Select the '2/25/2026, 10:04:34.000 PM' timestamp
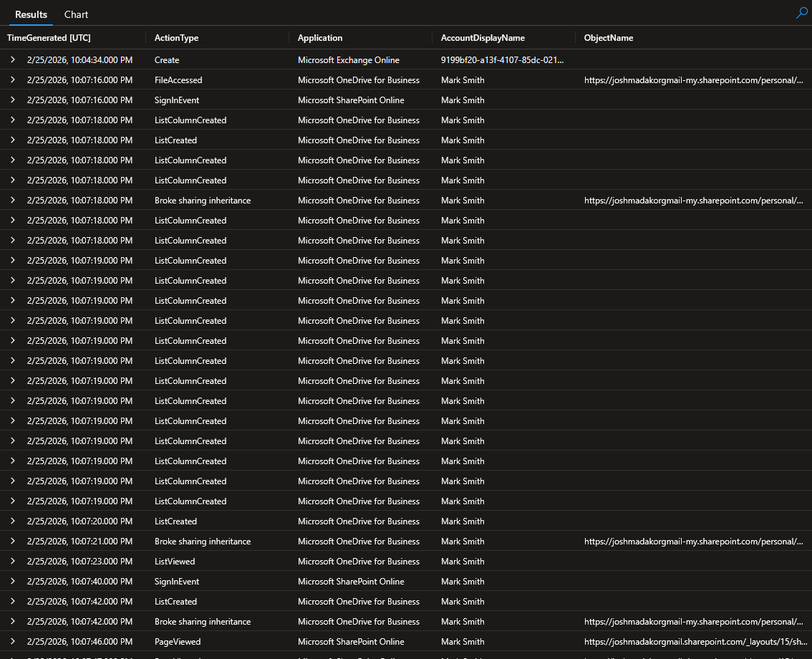The height and width of the screenshot is (659, 812). (x=79, y=60)
